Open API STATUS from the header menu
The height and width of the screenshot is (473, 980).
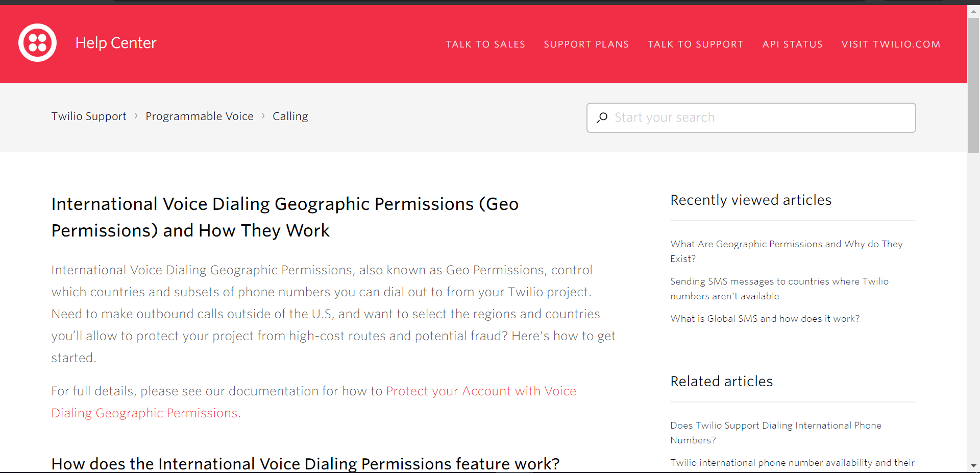coord(792,44)
